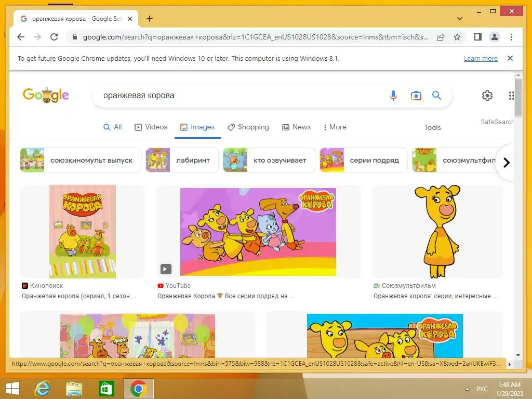The image size is (532, 399).
Task: Open File Explorer from taskbar
Action: pos(74,389)
